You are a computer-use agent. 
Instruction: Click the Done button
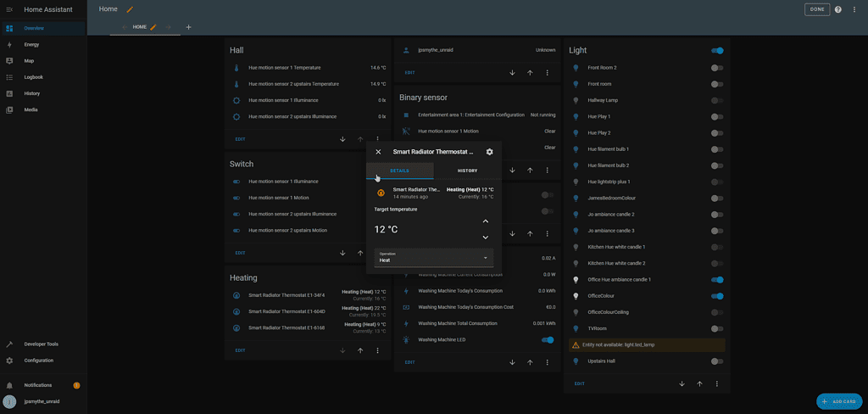click(816, 9)
